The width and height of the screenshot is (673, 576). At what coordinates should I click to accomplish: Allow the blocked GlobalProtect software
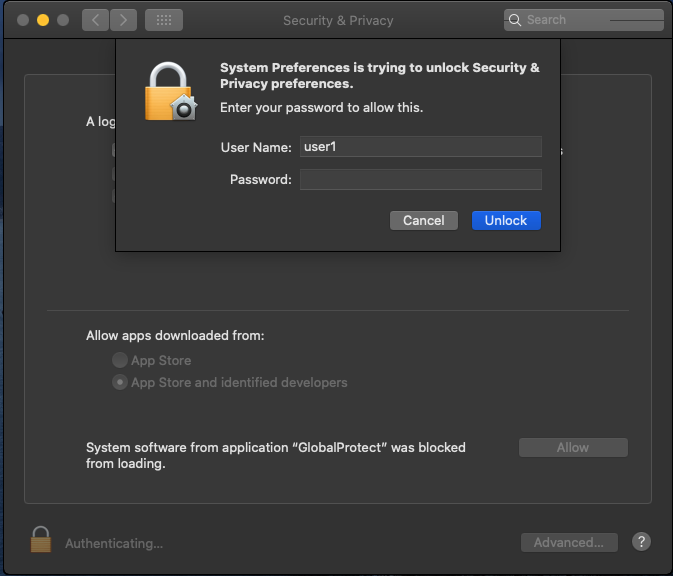[573, 448]
